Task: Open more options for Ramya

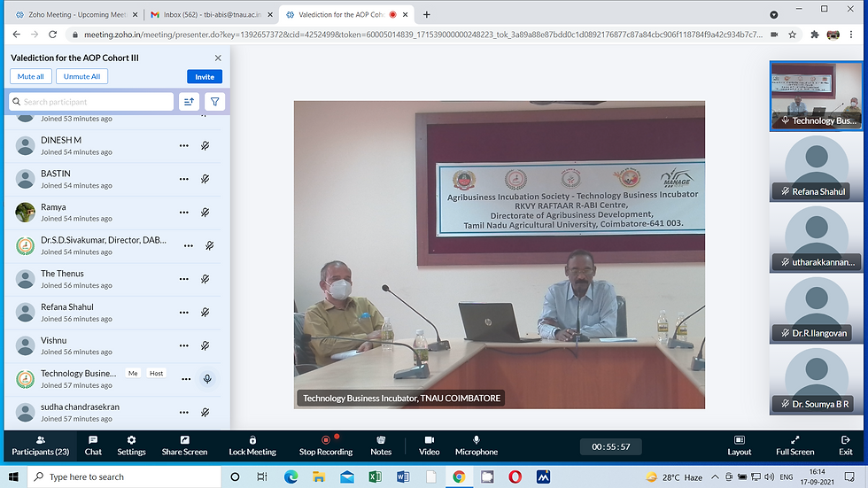Action: (184, 213)
